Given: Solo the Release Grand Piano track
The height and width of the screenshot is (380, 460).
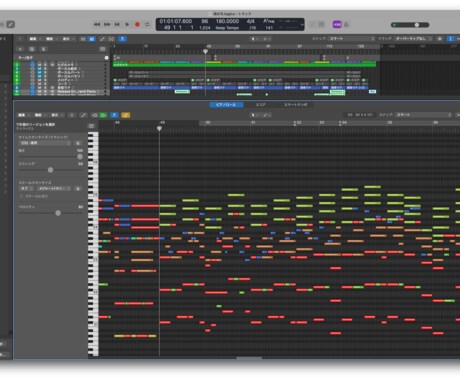Looking at the screenshot, I should coord(45,91).
